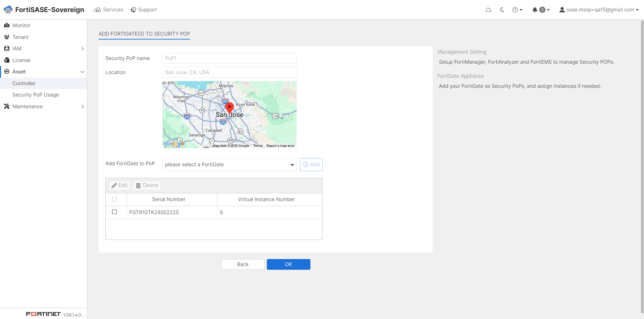The height and width of the screenshot is (319, 644).
Task: Click the red map pin on San Jose
Action: 229,108
